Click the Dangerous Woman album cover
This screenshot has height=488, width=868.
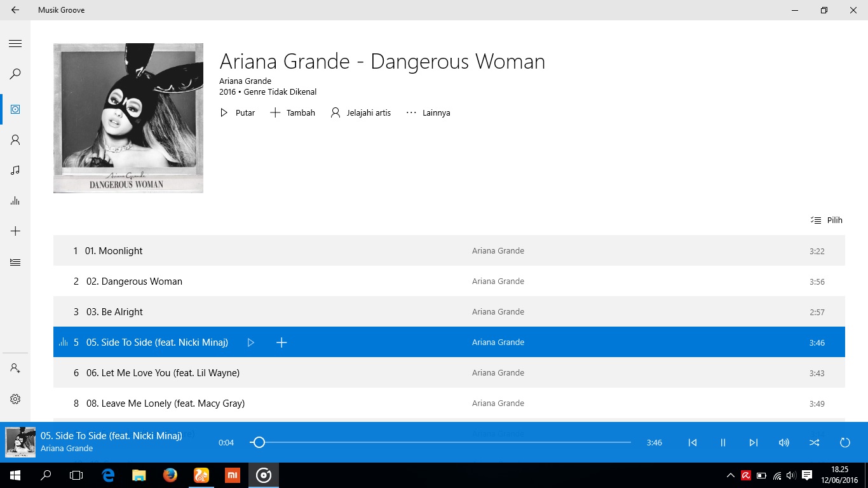click(128, 118)
